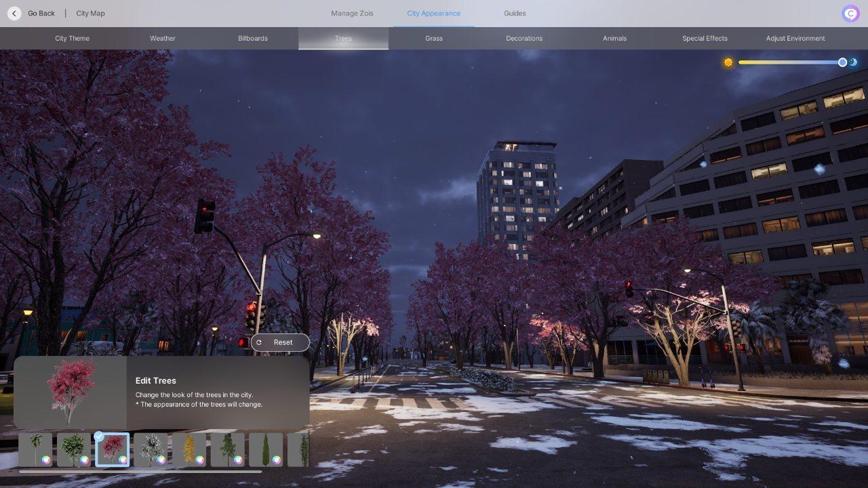Screen dimensions: 868x488
Task: Click the color wheel on the yellow autumn tree
Action: click(199, 460)
